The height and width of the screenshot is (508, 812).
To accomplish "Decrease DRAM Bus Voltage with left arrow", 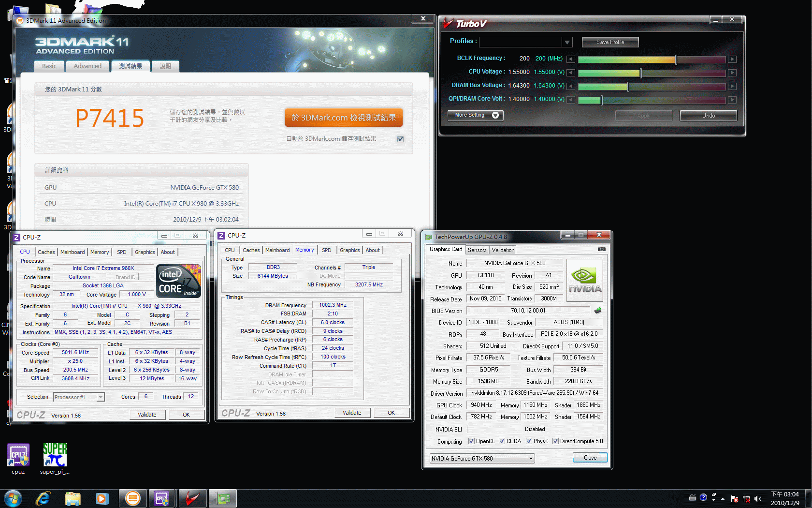I will click(571, 86).
